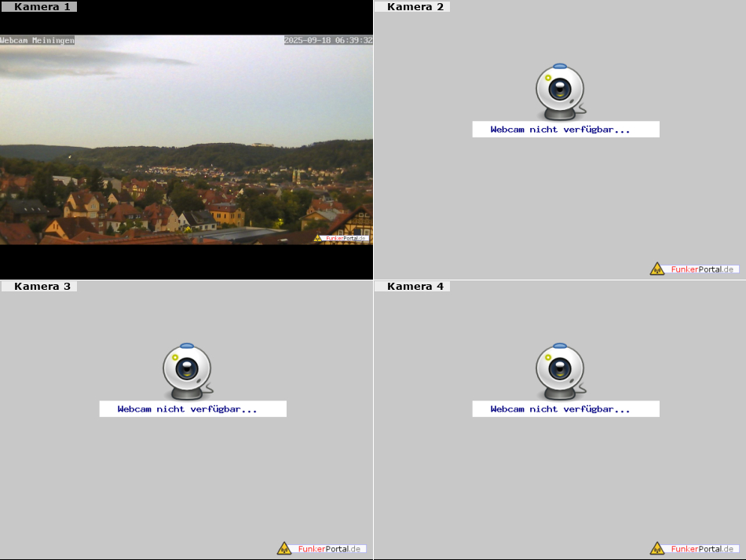Click the webcam icon in Kamera 2

(x=561, y=92)
